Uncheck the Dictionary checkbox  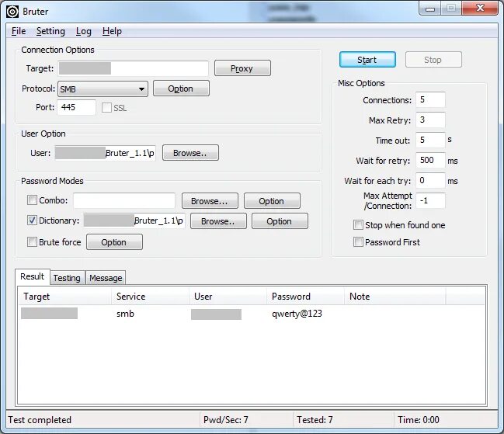click(32, 220)
